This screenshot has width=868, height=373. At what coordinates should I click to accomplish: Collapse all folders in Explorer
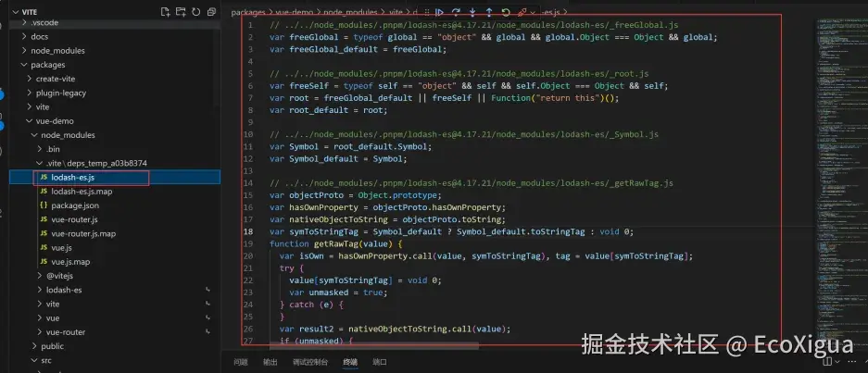(x=211, y=12)
